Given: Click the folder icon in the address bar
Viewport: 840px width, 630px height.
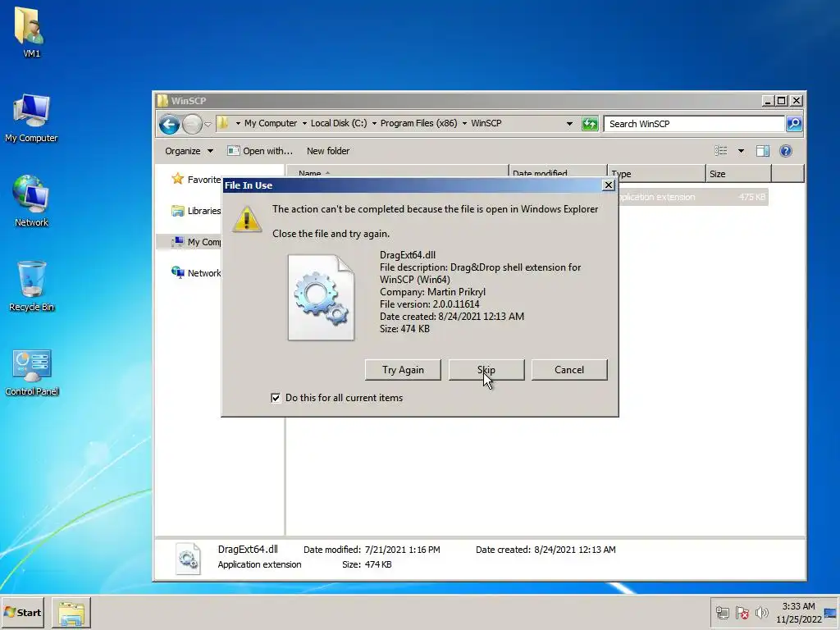Looking at the screenshot, I should (223, 123).
